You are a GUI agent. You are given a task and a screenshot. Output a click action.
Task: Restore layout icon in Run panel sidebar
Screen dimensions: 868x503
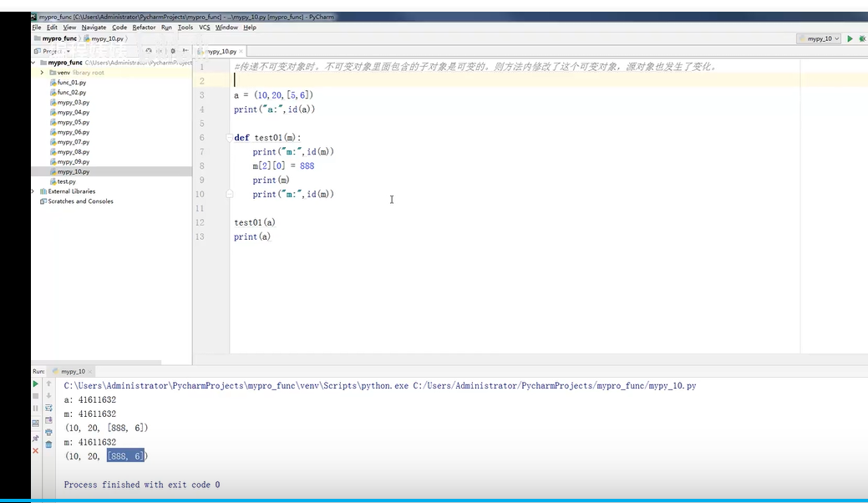(35, 424)
